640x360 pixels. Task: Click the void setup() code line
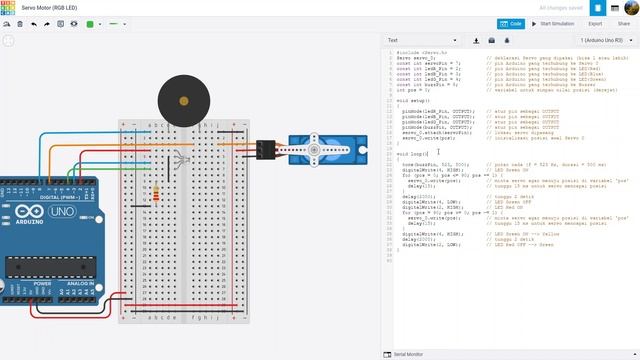[413, 100]
